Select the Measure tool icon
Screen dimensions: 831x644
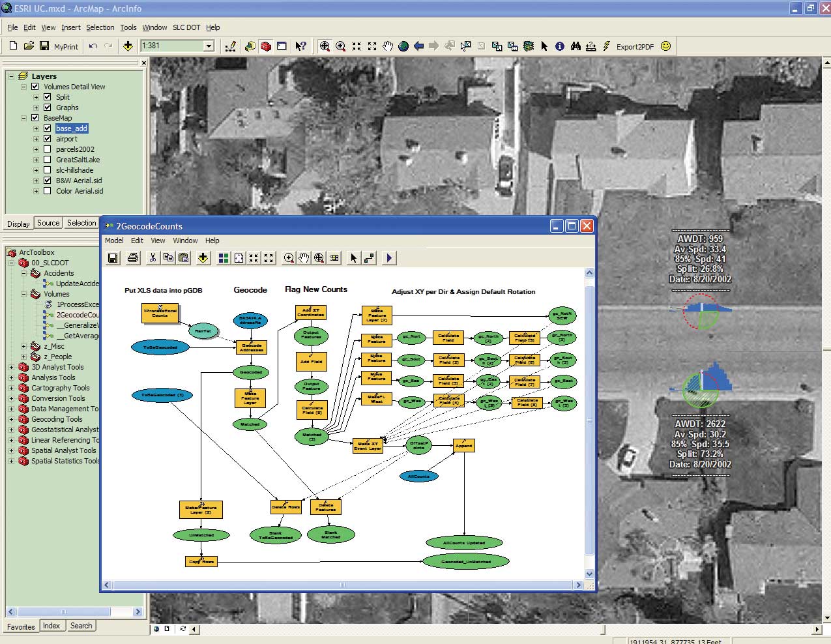590,46
